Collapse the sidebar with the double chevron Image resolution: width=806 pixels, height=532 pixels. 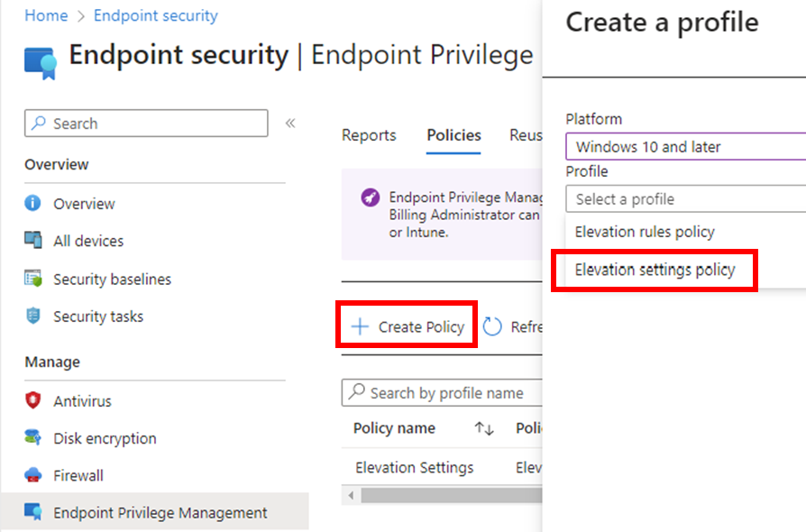click(290, 124)
